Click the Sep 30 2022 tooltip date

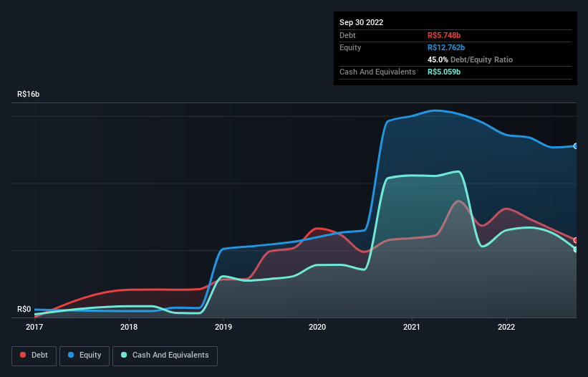(362, 22)
